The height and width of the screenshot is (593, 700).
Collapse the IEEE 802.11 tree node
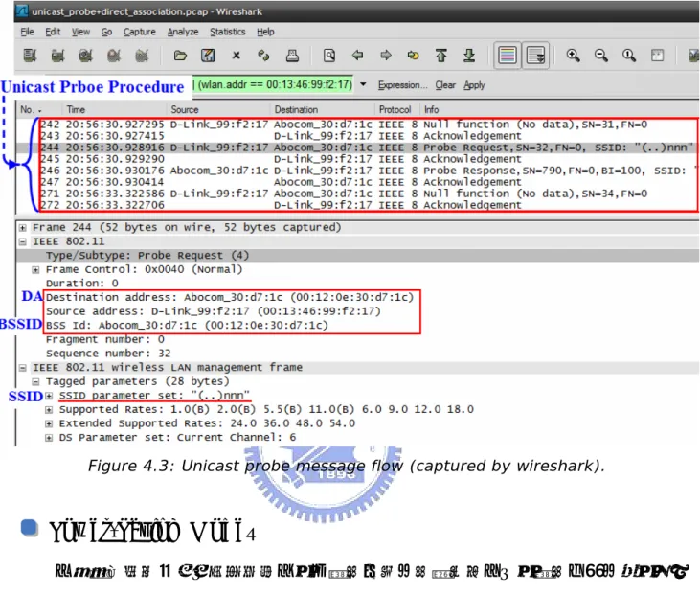pos(22,242)
